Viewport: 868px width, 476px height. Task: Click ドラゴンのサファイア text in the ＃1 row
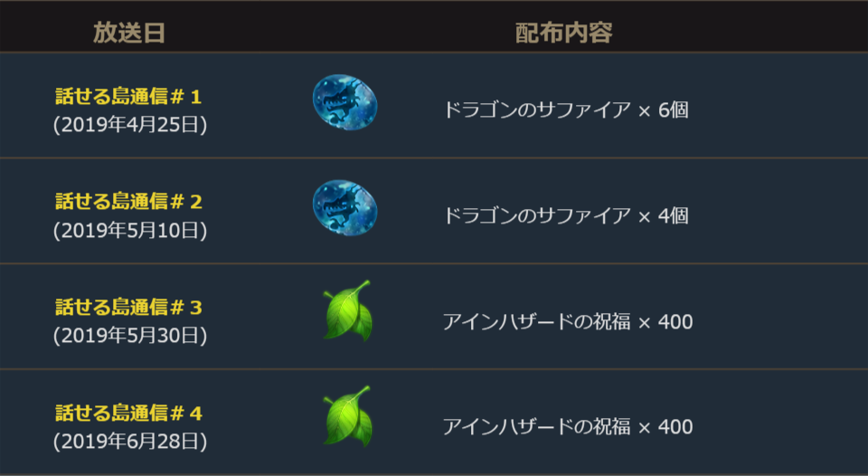(x=536, y=110)
